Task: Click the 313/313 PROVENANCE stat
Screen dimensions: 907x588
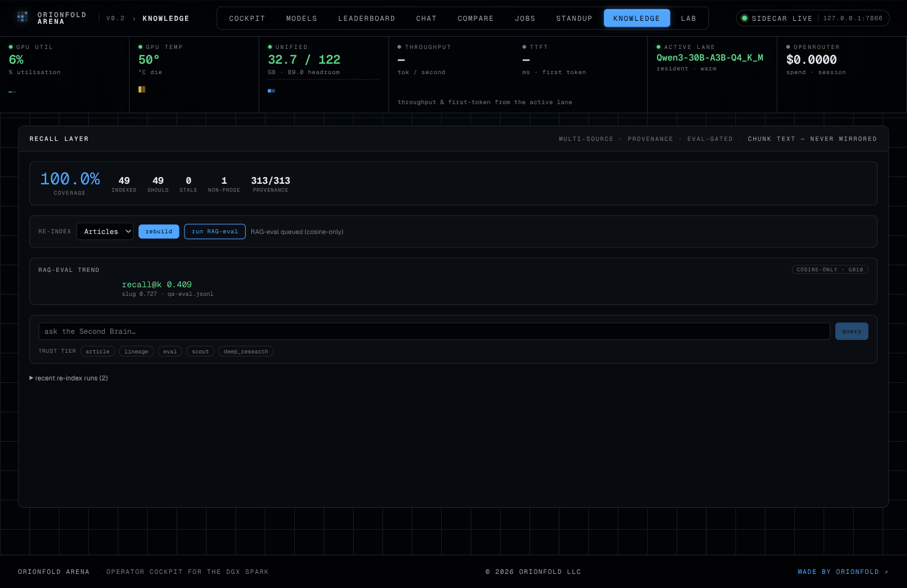Action: [x=270, y=184]
